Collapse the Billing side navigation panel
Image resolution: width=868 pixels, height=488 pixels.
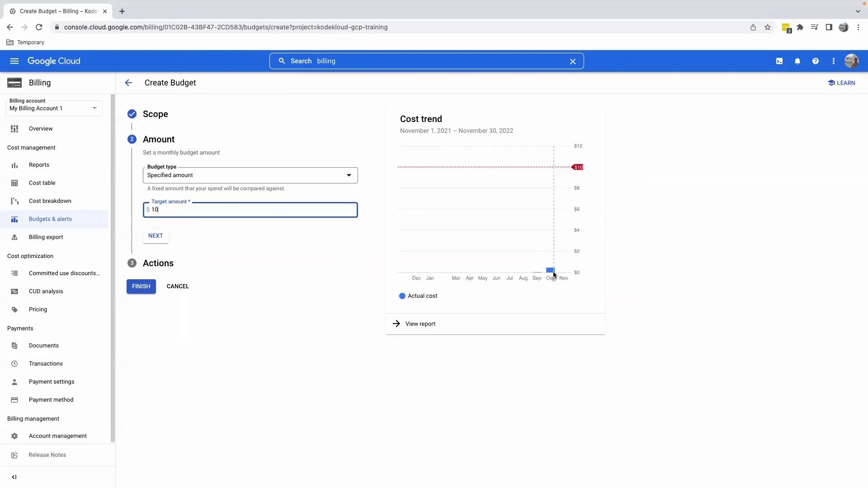14,477
